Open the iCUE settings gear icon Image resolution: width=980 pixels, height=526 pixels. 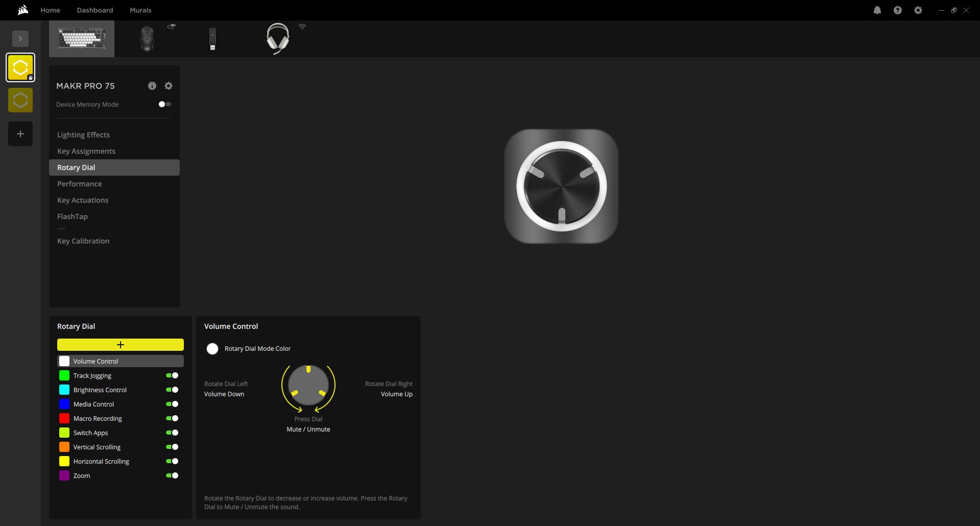918,10
